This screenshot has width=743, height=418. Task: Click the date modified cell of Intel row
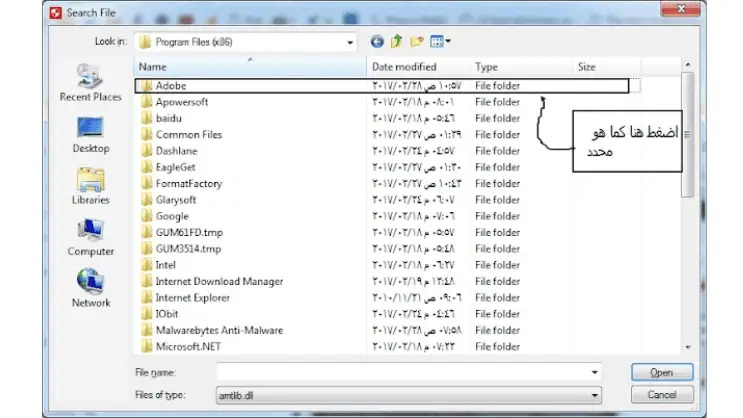click(x=413, y=265)
